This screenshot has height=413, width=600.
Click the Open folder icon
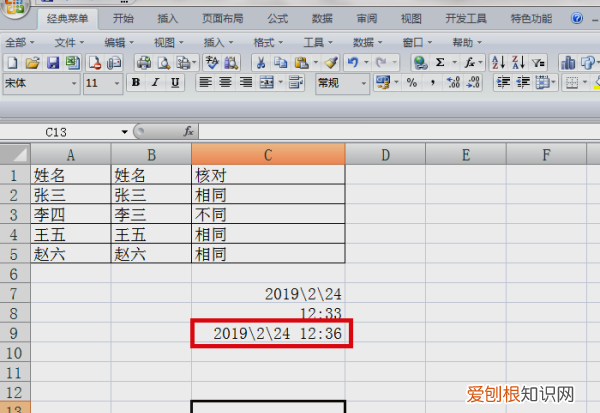click(x=31, y=62)
